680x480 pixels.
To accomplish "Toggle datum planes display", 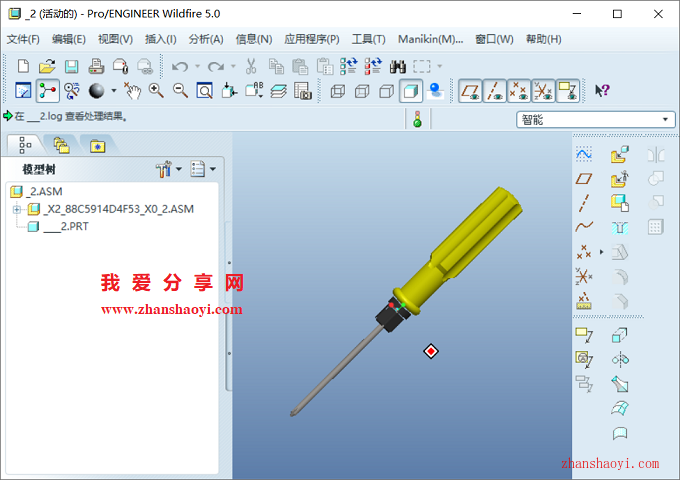I will point(470,91).
